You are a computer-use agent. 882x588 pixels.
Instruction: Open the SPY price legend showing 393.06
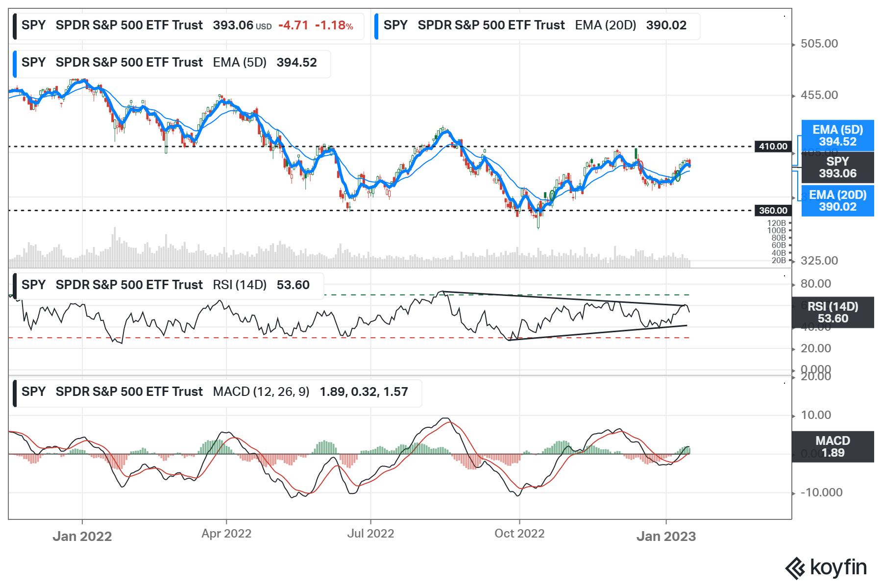click(187, 25)
